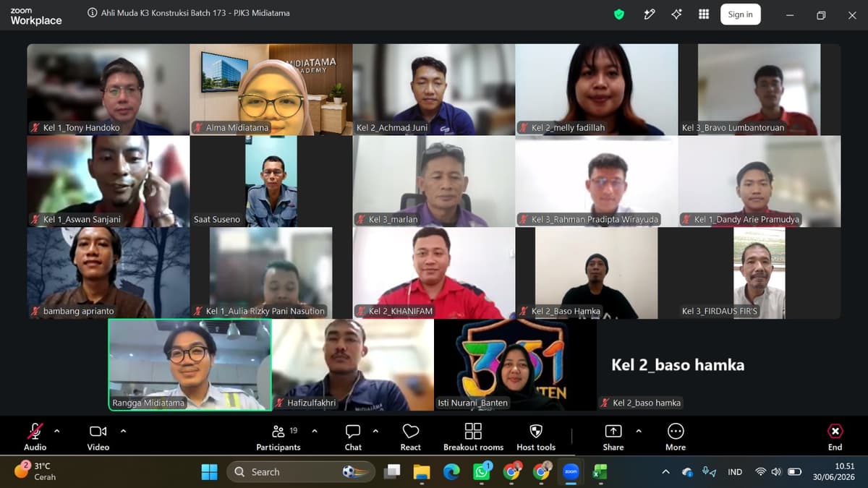Viewport: 868px width, 488px height.
Task: Open Host tools shield menu
Action: click(536, 436)
